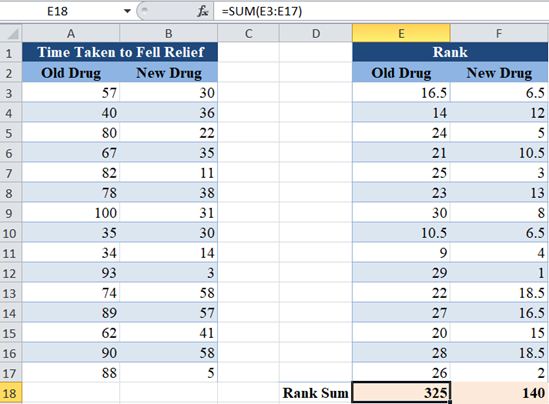549x404 pixels.
Task: Select cell E4 containing rank 14
Action: [x=401, y=112]
